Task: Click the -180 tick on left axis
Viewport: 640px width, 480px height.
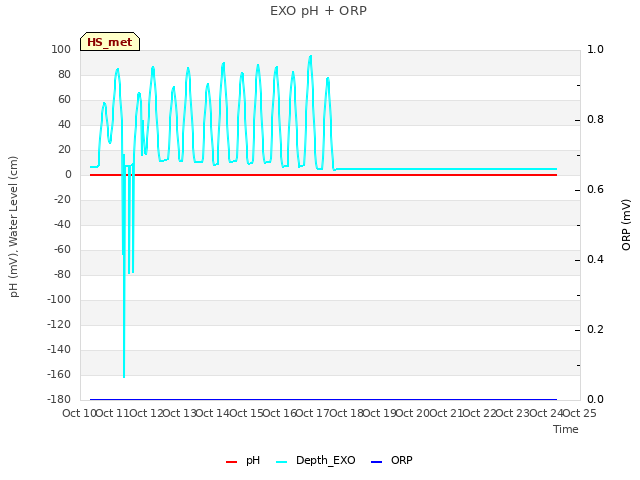Action: [59, 399]
